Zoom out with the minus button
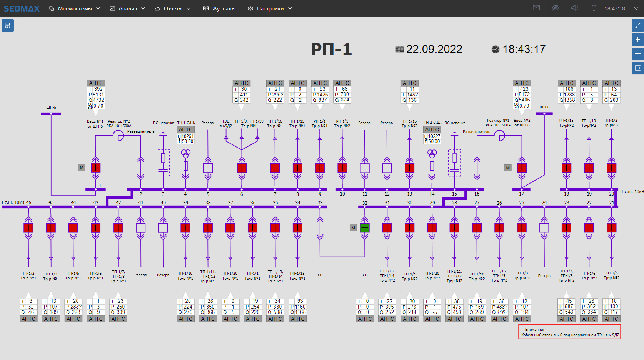 point(637,54)
